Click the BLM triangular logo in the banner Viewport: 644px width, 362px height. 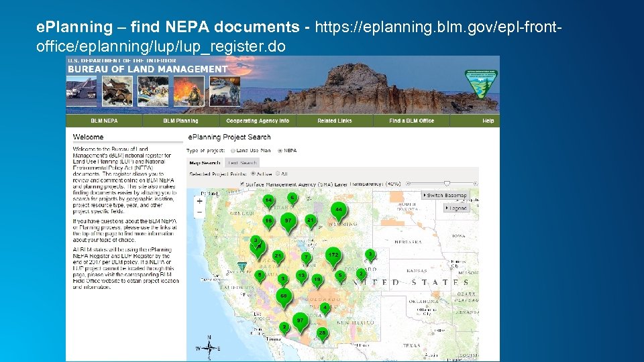tap(481, 84)
